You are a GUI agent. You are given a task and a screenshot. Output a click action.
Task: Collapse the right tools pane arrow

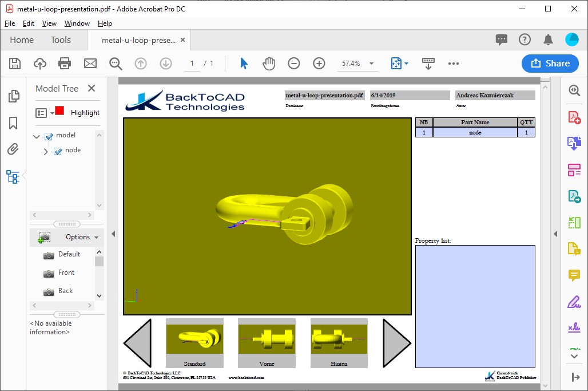(x=555, y=234)
